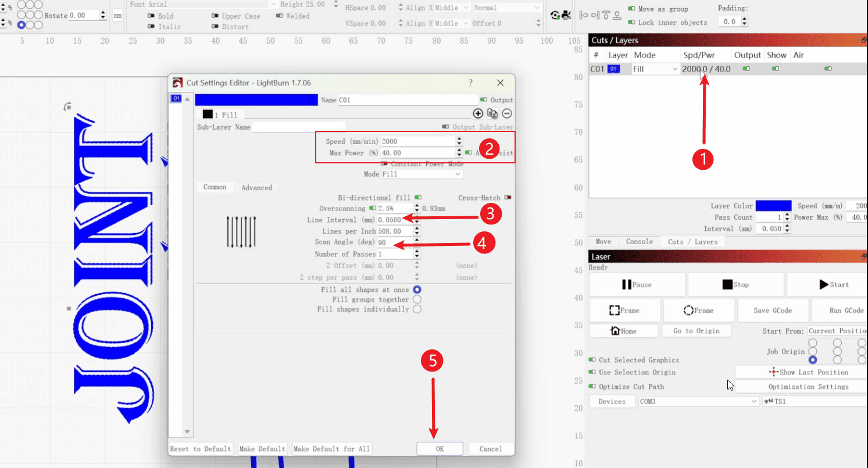The height and width of the screenshot is (468, 868).
Task: Home the laser with Home button
Action: click(623, 331)
